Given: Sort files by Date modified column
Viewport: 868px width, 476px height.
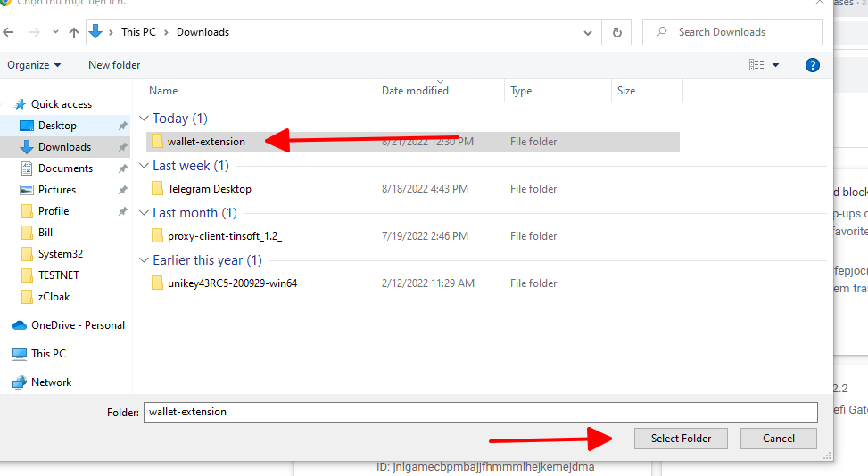Looking at the screenshot, I should coord(415,91).
